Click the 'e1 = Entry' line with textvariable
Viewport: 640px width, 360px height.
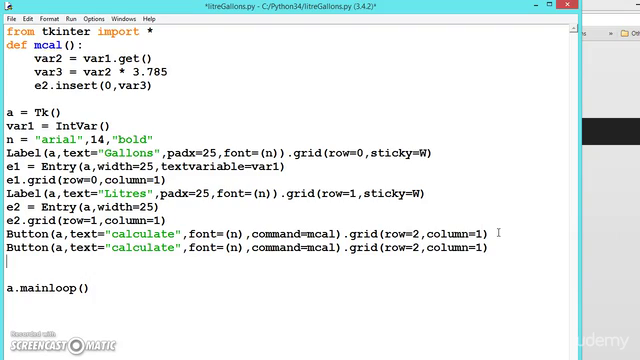tap(145, 166)
